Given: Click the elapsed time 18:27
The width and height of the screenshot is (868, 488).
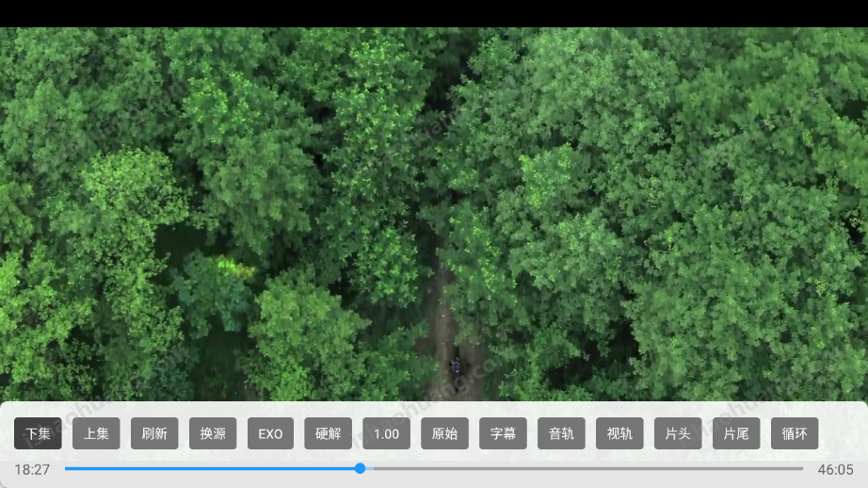Looking at the screenshot, I should pos(32,470).
